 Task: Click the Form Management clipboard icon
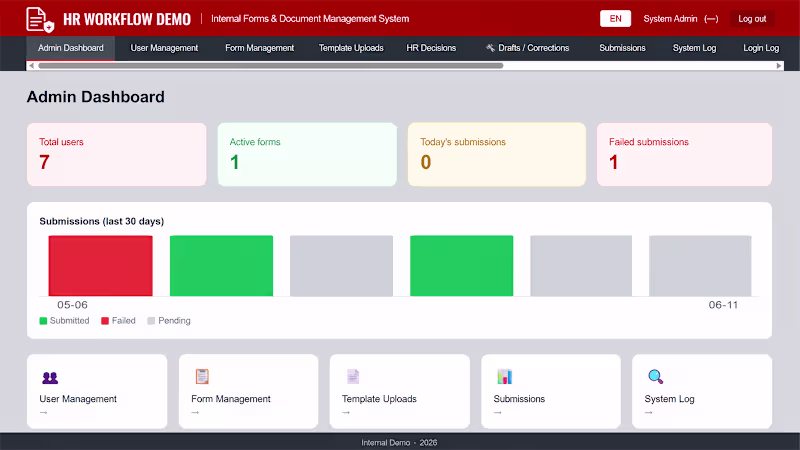coord(202,377)
